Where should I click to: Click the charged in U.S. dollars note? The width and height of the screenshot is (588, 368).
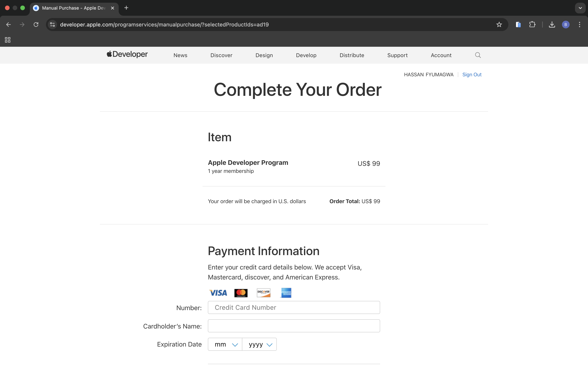[x=257, y=201]
